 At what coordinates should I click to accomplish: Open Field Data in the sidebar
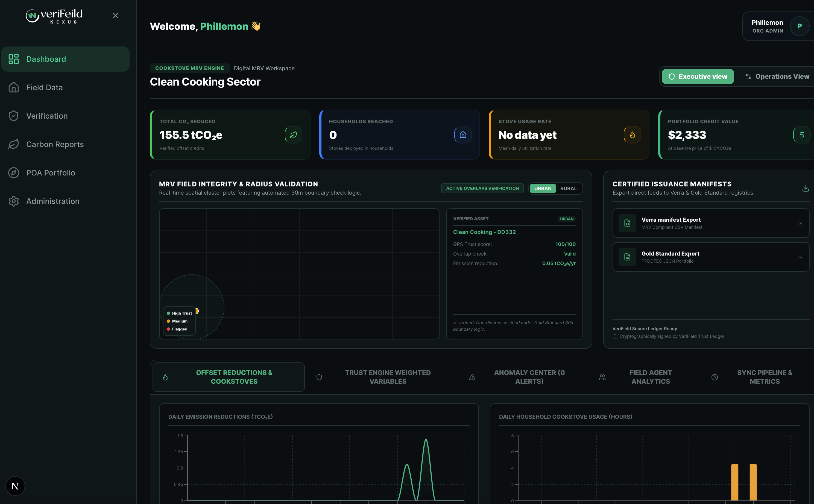[65, 87]
